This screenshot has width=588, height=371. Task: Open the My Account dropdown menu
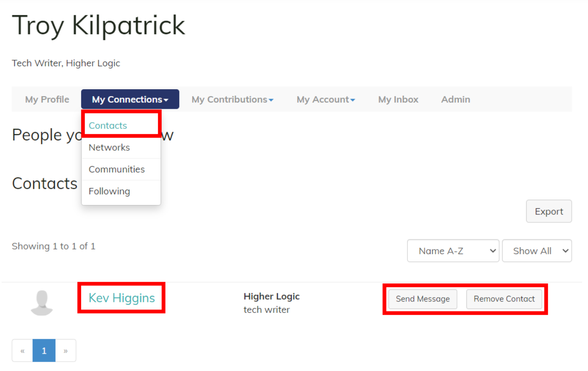pos(326,99)
